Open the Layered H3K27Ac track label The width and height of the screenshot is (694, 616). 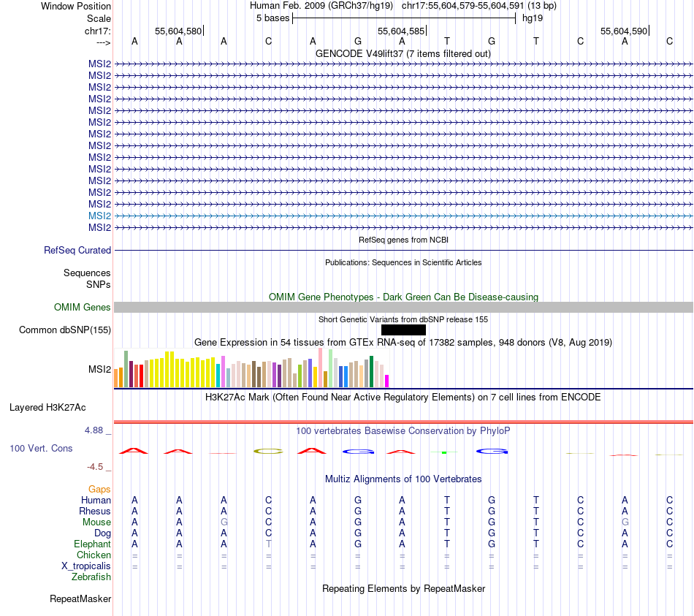pyautogui.click(x=47, y=408)
